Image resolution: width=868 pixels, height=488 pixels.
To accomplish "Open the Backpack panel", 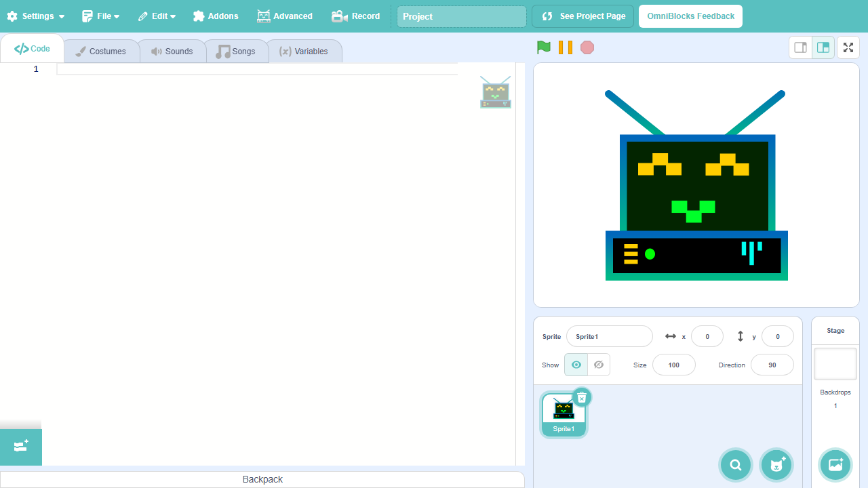I will click(x=262, y=479).
